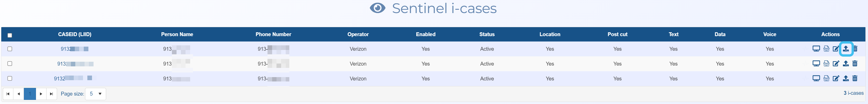868x104 pixels.
Task: Select the third case row checkbox
Action: (x=10, y=78)
